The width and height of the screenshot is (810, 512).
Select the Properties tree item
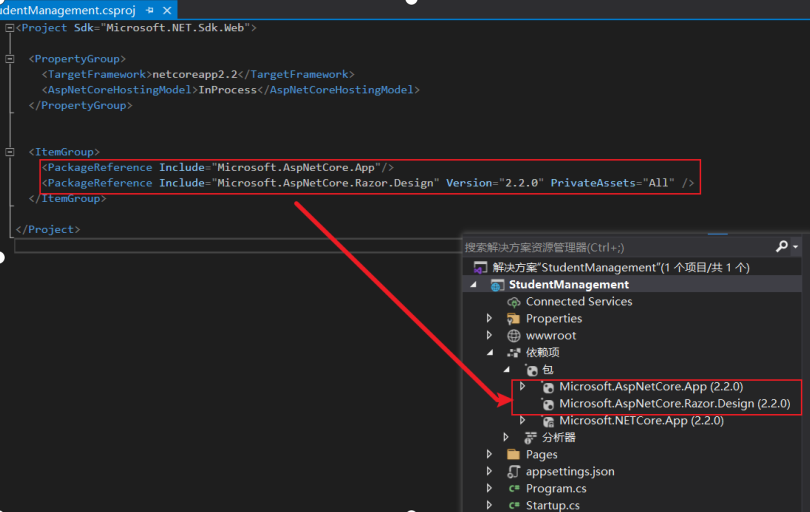pos(554,318)
